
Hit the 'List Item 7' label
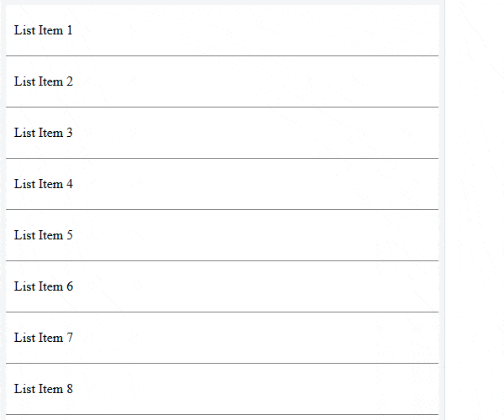[44, 338]
